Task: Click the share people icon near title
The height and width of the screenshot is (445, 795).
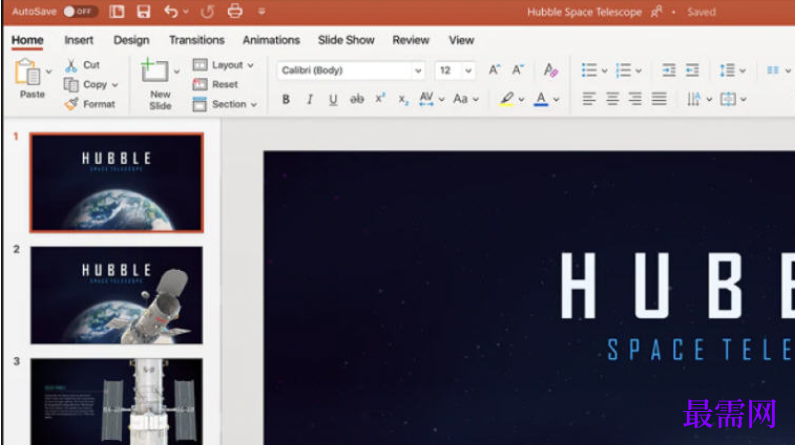Action: pos(657,12)
